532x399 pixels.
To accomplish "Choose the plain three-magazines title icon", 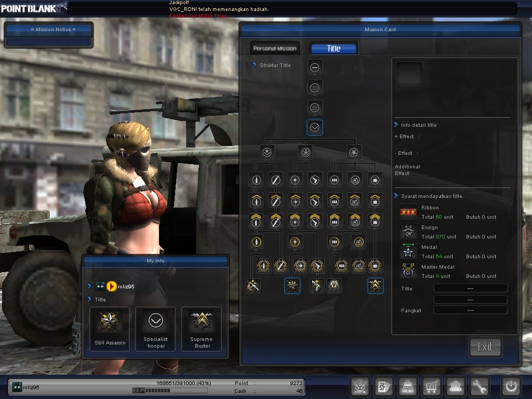I will [334, 180].
